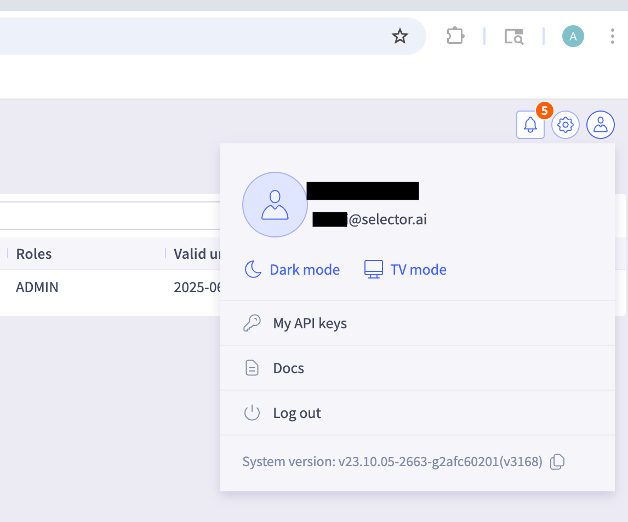Click the icon left of the Chrome profile avatar

pos(514,36)
